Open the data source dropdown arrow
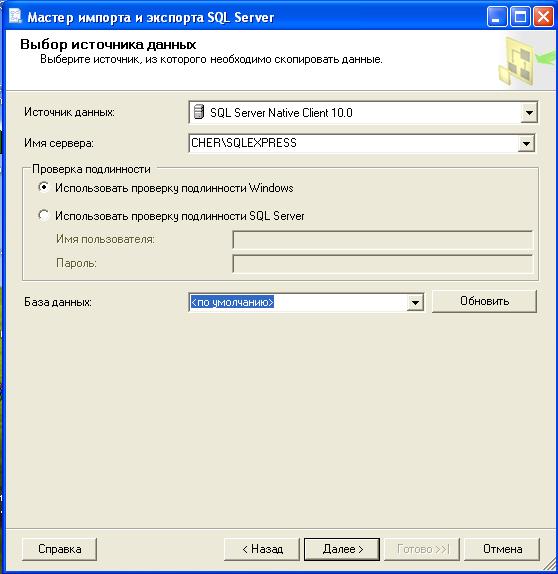558x574 pixels. 529,112
